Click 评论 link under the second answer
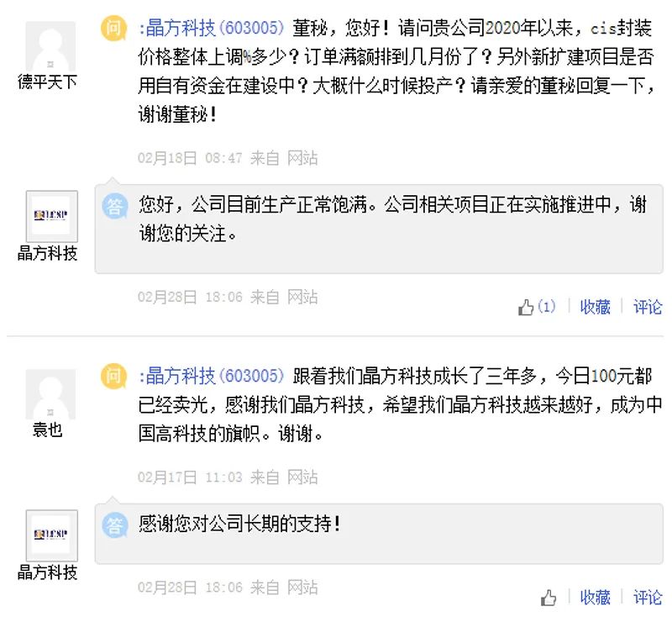The image size is (672, 617). coord(648,598)
